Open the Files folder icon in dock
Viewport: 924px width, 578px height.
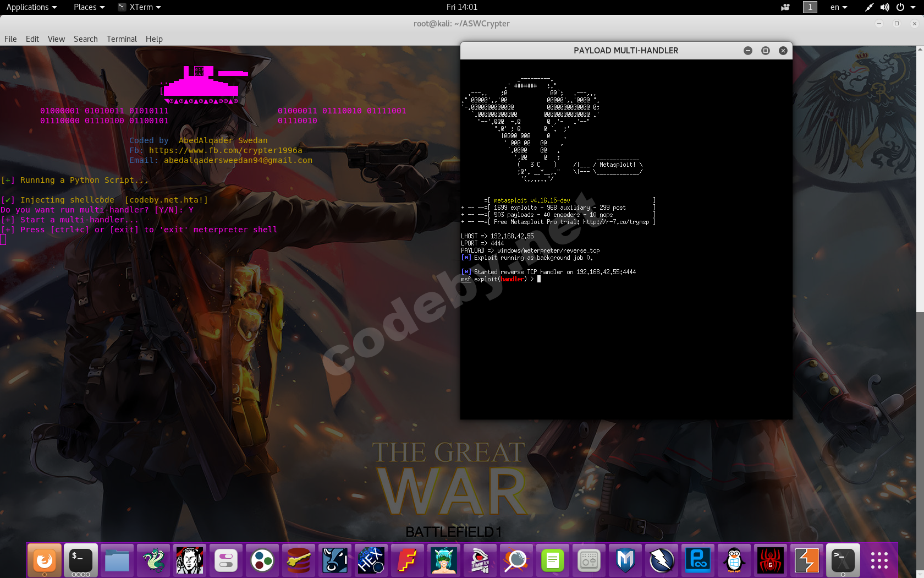117,560
